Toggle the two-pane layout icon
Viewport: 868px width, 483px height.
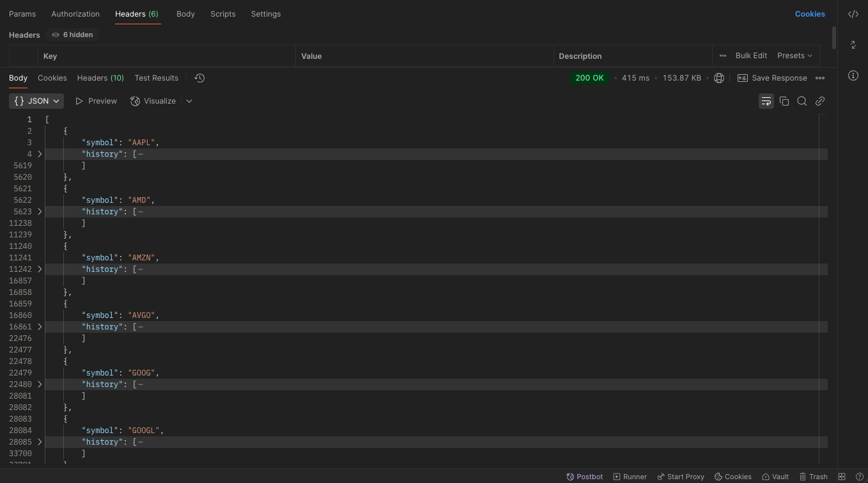click(x=842, y=477)
